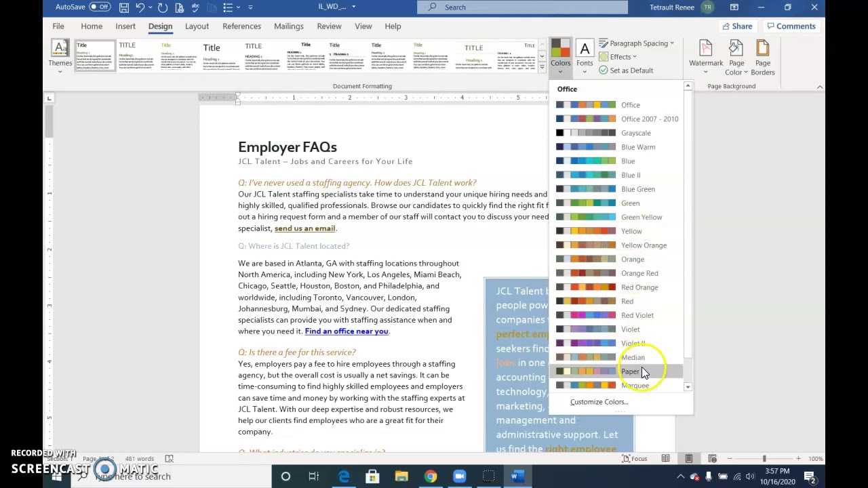Screen dimensions: 868x488
Task: Click the colors list scroll-down arrow
Action: point(688,387)
